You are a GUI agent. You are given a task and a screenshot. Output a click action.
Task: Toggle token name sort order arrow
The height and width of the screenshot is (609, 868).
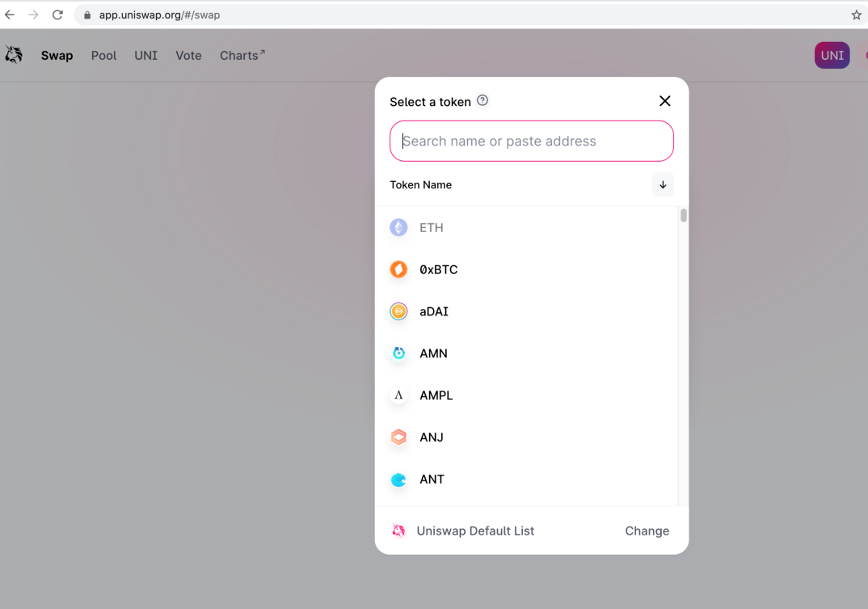[x=663, y=184]
